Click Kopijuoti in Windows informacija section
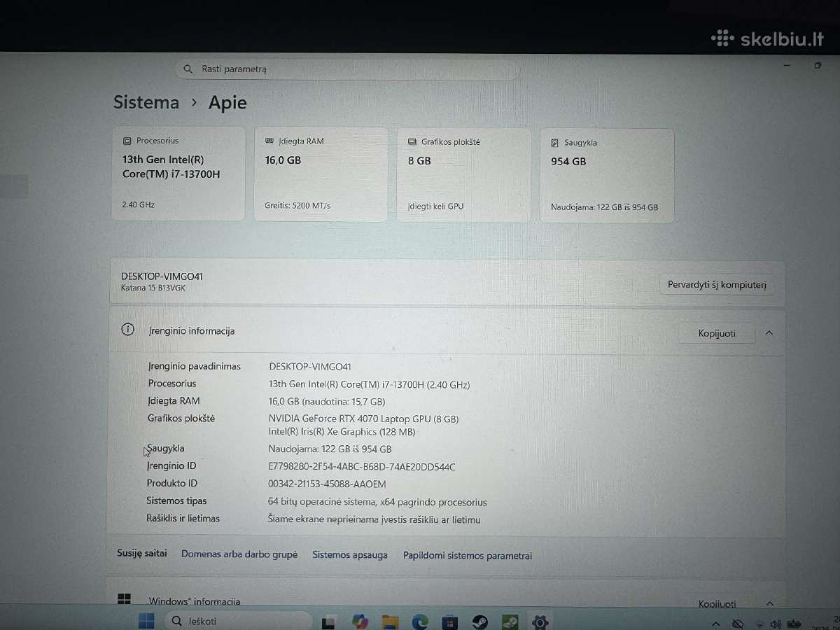The image size is (840, 630). click(x=717, y=603)
